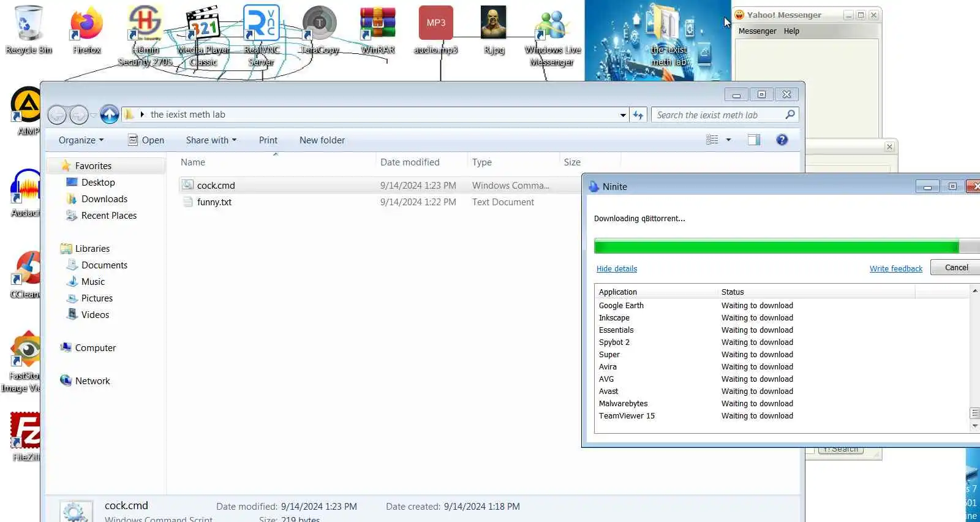Open the Messenger menu in Yahoo! Messenger
Viewport: 980px width, 522px height.
tap(757, 31)
